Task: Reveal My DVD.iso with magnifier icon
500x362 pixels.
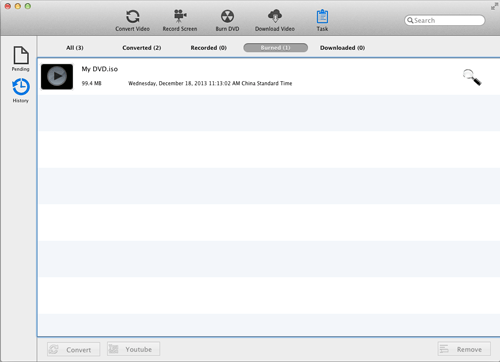Action: pos(472,77)
